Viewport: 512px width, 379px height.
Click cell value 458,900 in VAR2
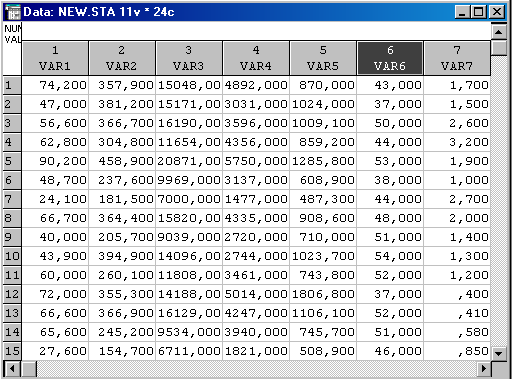tap(122, 161)
